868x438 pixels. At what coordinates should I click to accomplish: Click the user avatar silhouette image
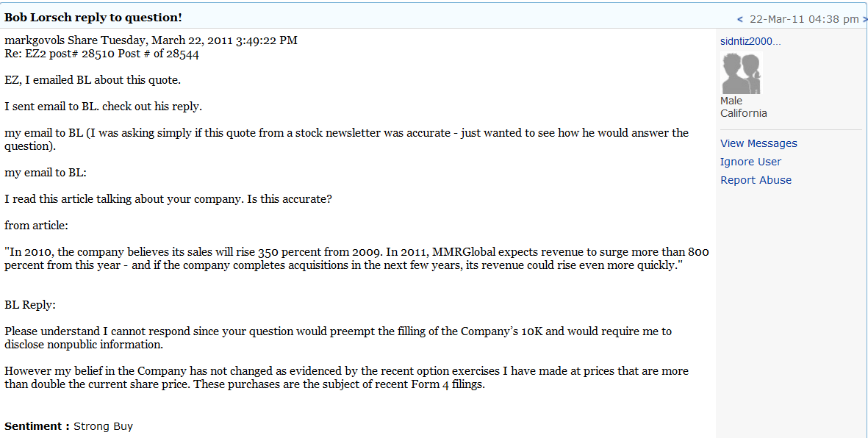741,73
